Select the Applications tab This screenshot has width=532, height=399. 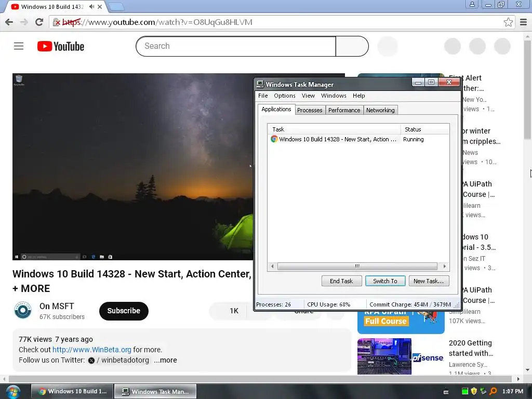tap(276, 109)
